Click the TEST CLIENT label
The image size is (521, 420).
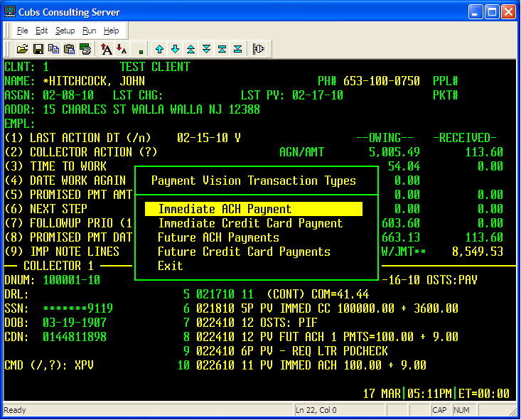(x=154, y=67)
